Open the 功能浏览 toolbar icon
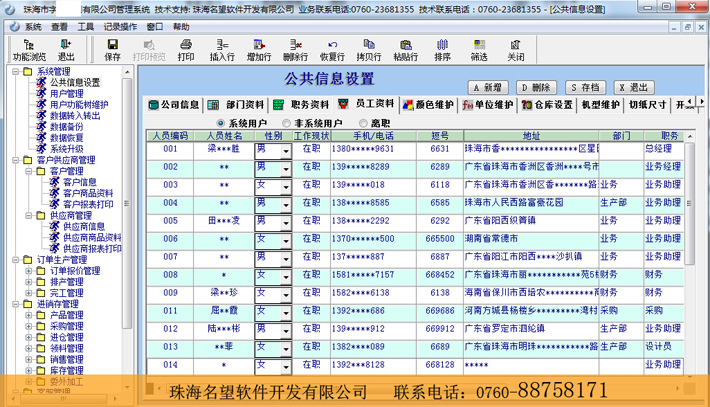Image resolution: width=710 pixels, height=407 pixels. pos(29,50)
